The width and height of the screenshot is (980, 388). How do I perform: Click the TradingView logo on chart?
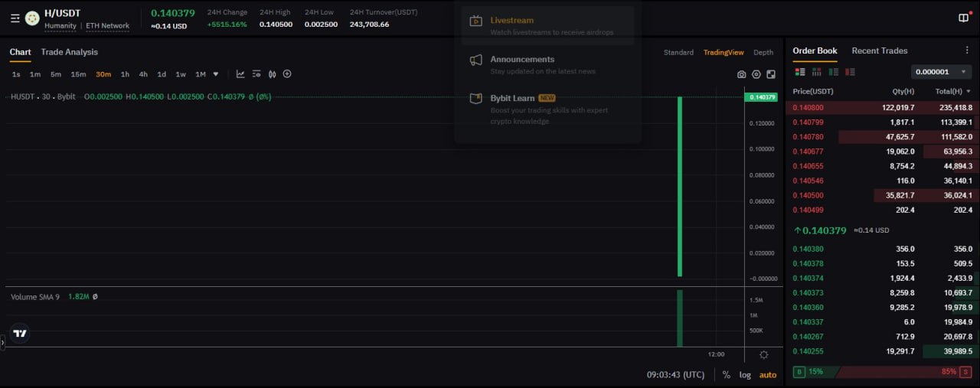[x=20, y=333]
